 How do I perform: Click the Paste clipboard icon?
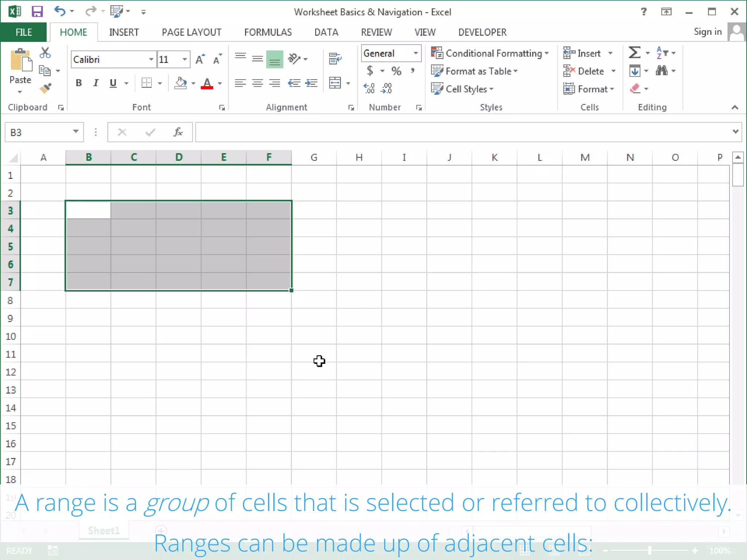click(x=21, y=60)
